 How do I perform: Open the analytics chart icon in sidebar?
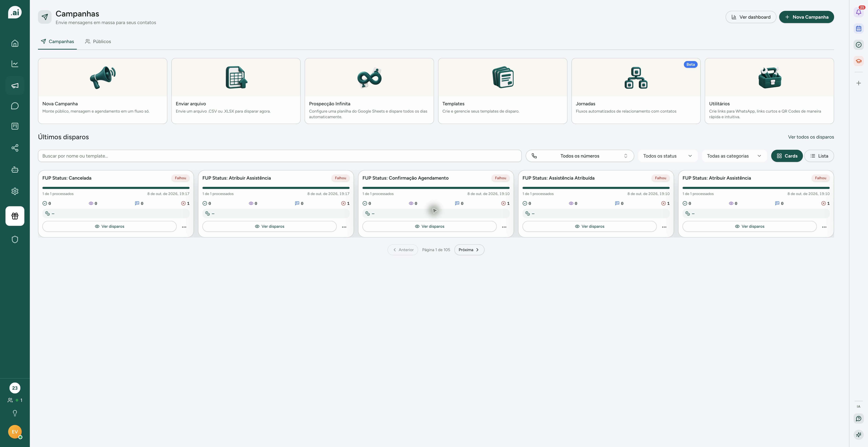tap(15, 64)
